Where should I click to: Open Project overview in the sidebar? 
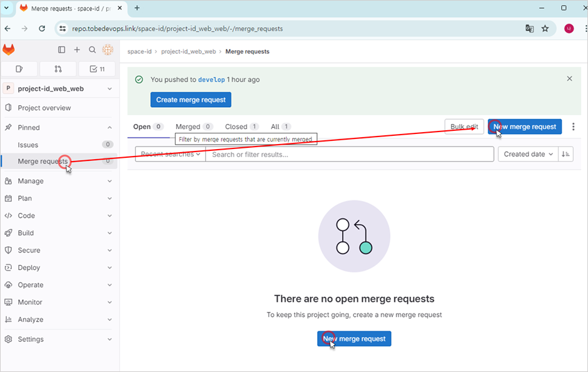(x=44, y=108)
